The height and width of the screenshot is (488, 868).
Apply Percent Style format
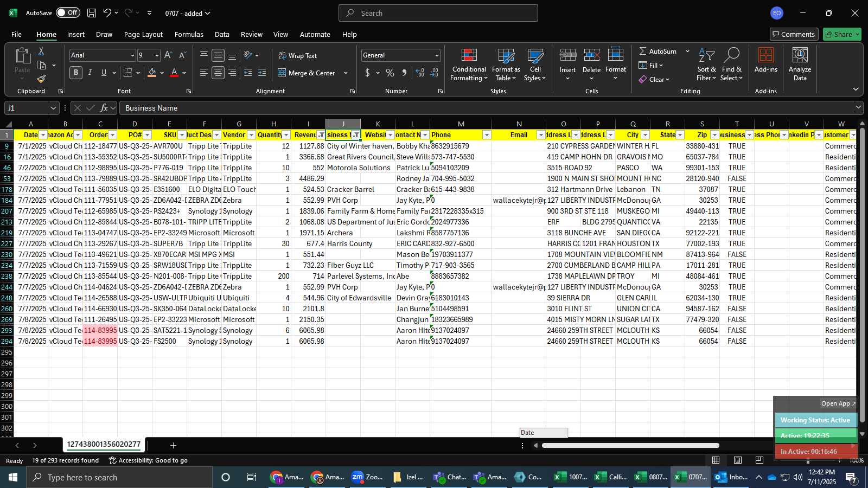point(390,73)
